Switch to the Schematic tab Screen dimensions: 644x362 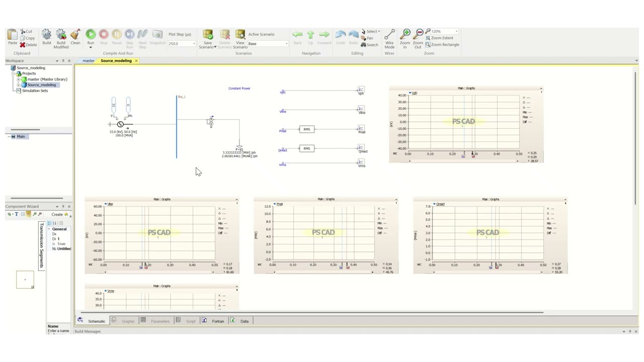(93, 321)
